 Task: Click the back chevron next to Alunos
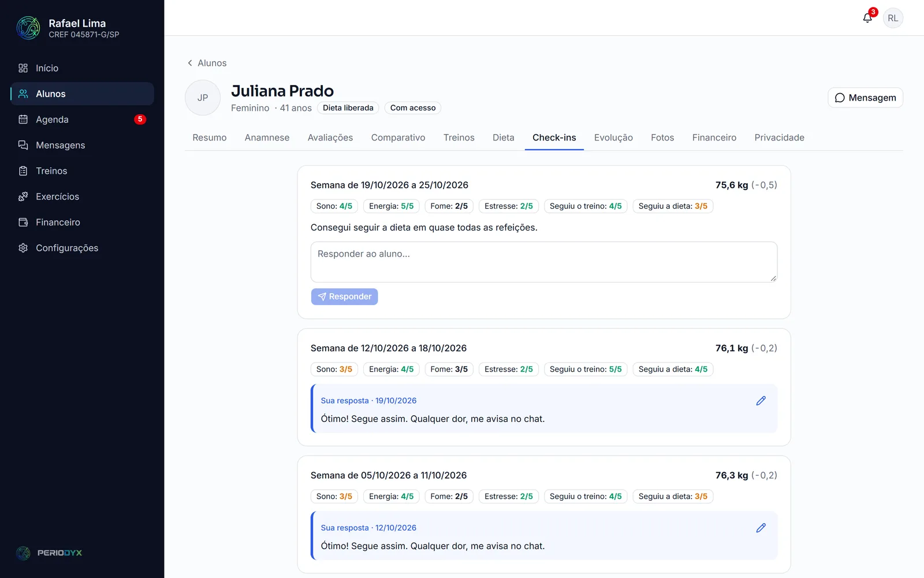click(190, 63)
